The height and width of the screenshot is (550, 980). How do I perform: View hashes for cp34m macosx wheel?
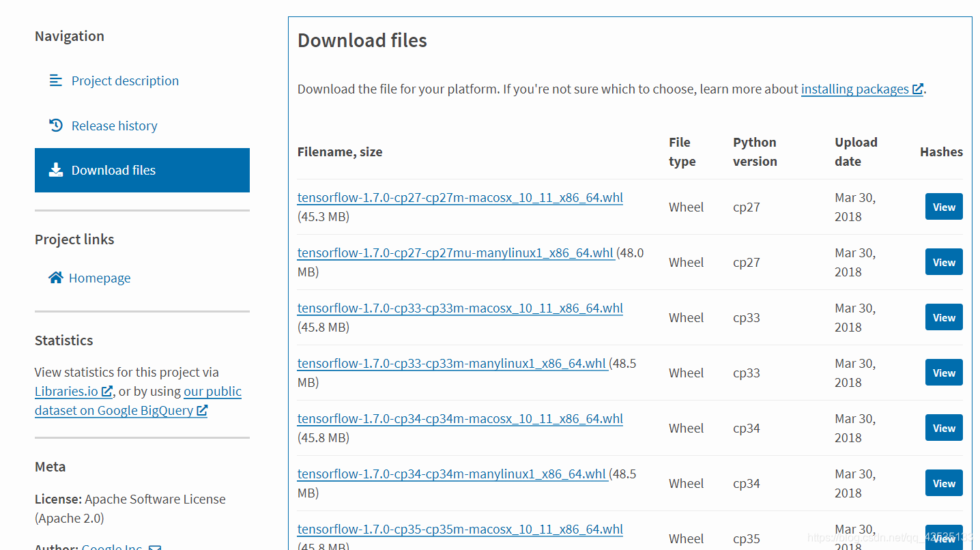click(x=944, y=428)
